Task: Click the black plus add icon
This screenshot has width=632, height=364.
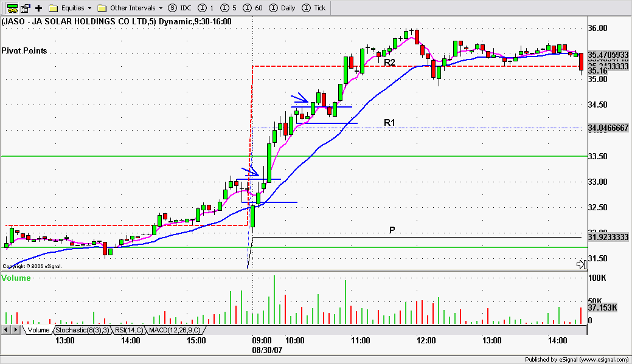Action: click(39, 8)
